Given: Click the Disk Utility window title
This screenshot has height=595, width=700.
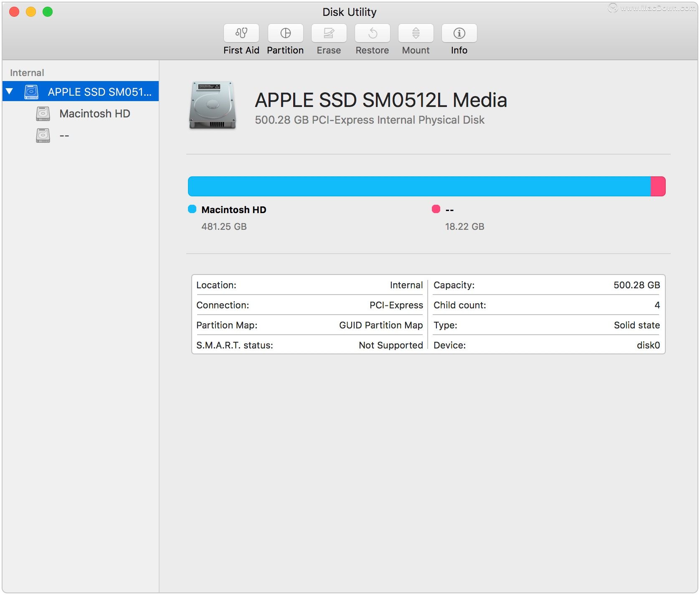Looking at the screenshot, I should [350, 12].
